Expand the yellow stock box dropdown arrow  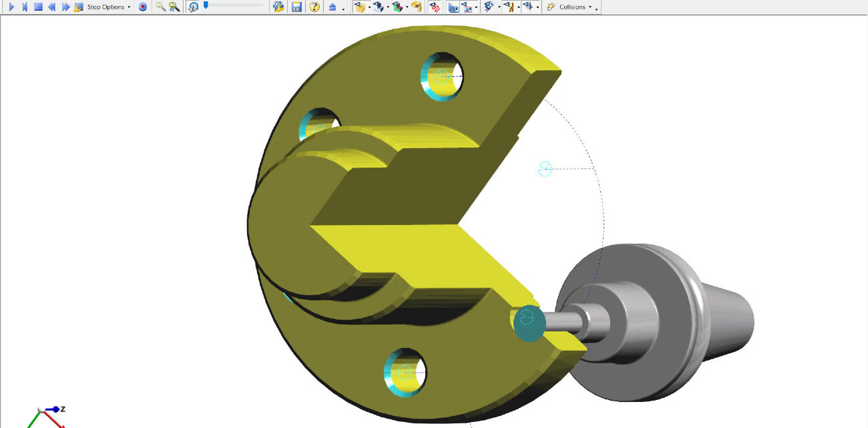(x=369, y=7)
